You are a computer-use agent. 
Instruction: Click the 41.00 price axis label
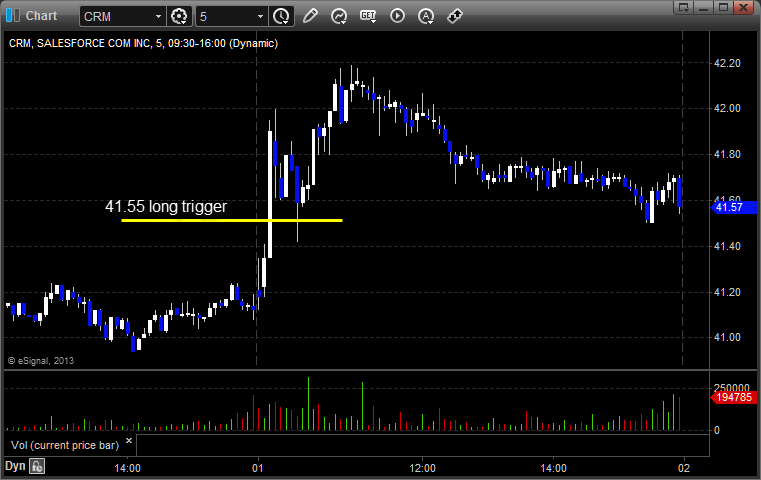coord(727,337)
